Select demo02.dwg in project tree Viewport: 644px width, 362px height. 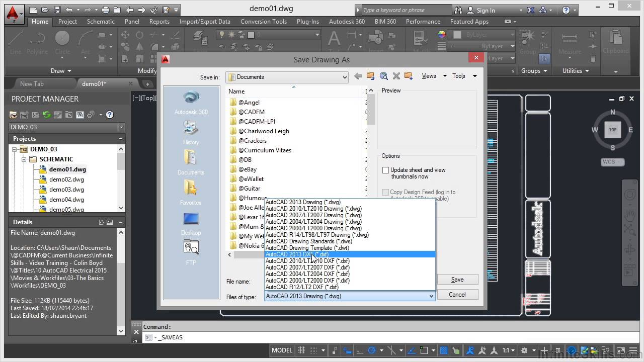click(x=66, y=179)
